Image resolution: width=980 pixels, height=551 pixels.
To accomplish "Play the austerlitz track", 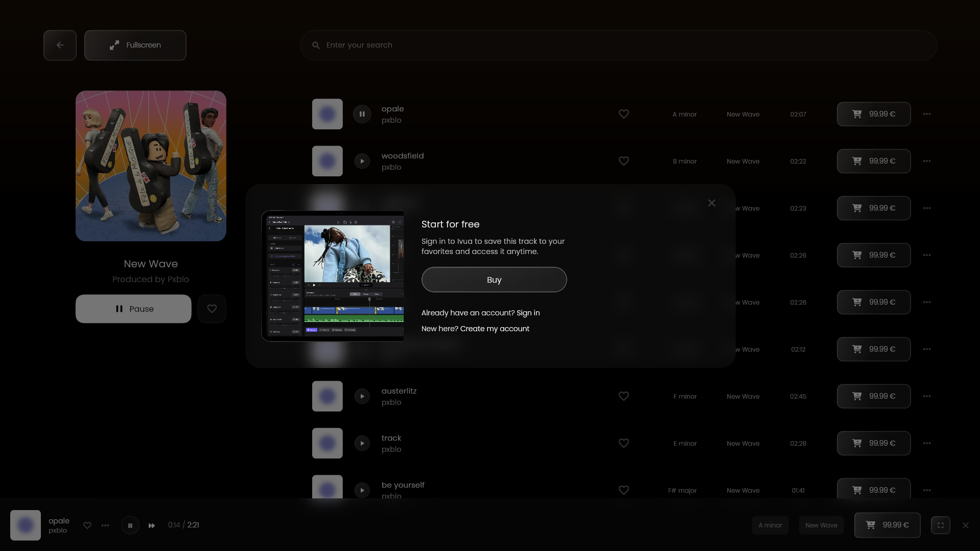I will (x=362, y=396).
